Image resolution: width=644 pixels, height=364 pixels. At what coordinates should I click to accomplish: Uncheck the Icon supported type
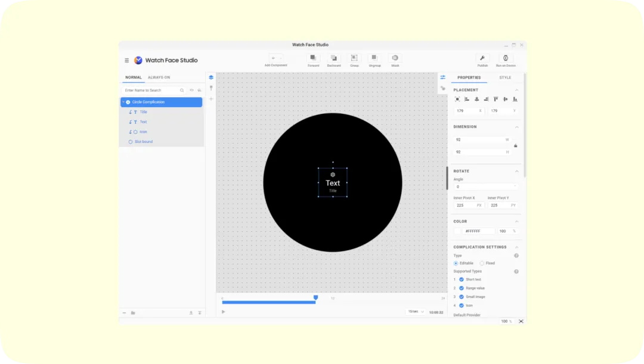(461, 305)
